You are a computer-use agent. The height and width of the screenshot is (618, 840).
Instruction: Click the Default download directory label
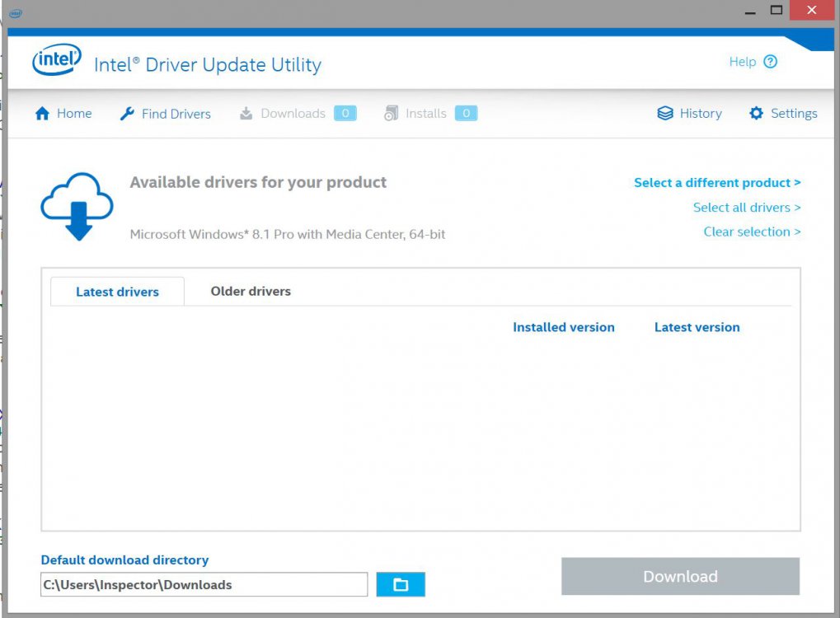[124, 560]
